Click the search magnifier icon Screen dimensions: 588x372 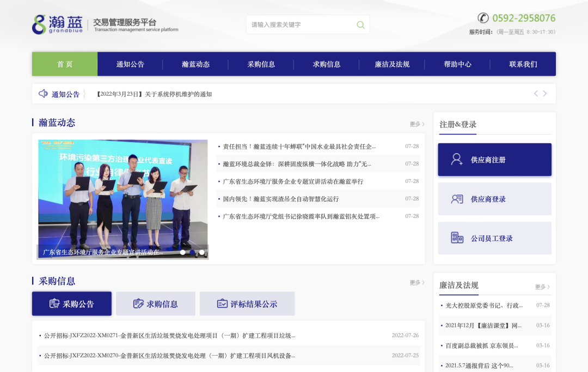pos(360,25)
